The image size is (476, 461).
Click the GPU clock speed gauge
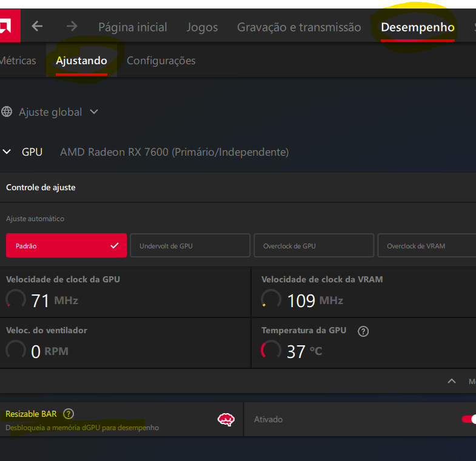pos(16,299)
